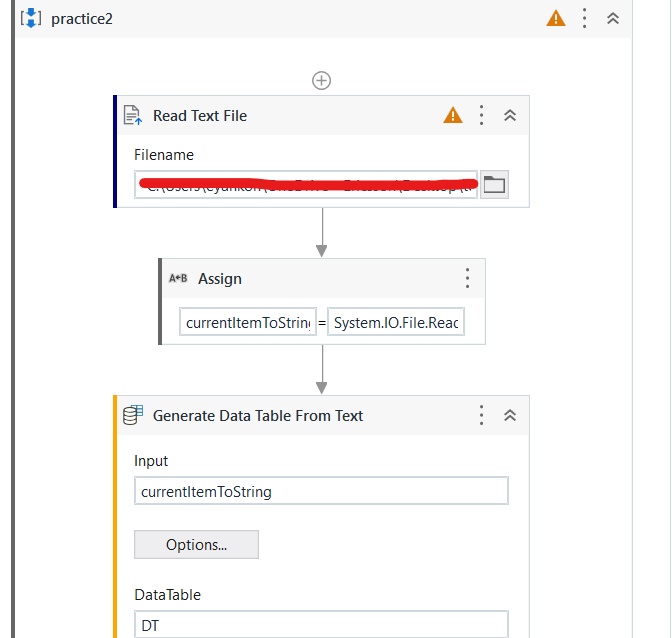The image size is (672, 638).
Task: Browse for a file using the folder icon
Action: tap(494, 185)
